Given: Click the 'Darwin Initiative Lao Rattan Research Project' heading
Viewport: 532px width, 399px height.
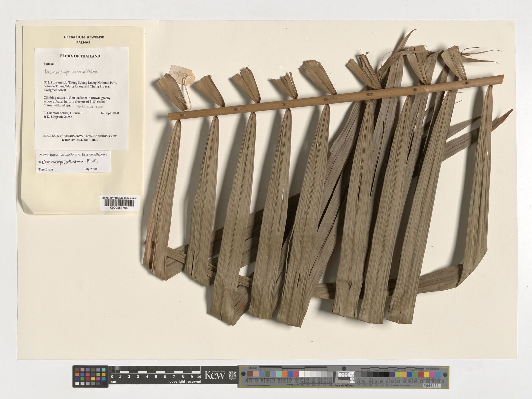Looking at the screenshot, I should tap(72, 154).
